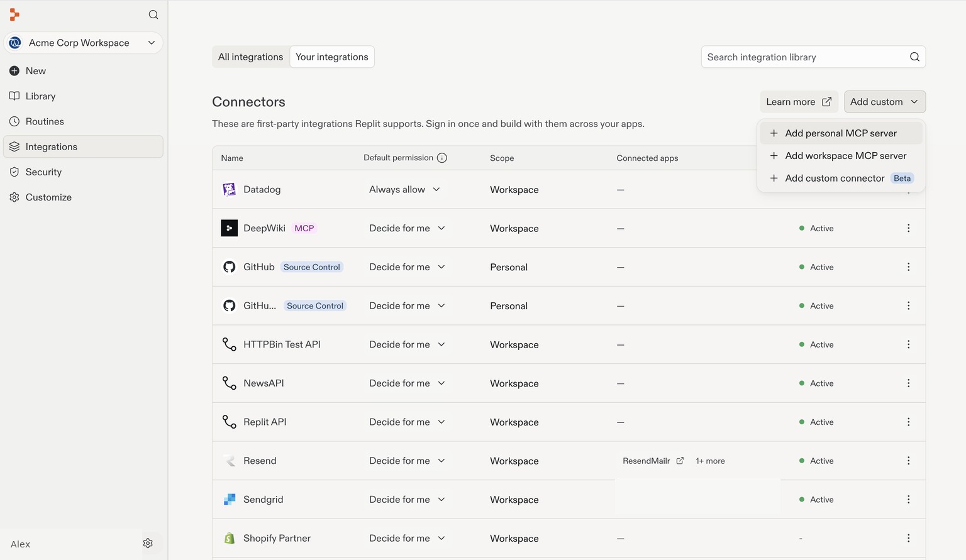This screenshot has height=560, width=966.
Task: Click New in the sidebar
Action: pos(83,71)
